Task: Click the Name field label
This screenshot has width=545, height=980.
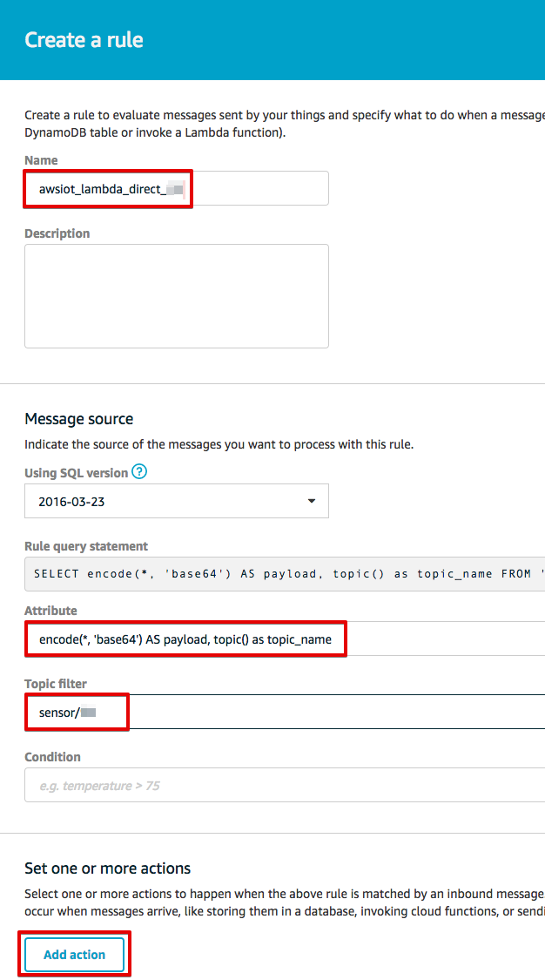Action: click(41, 160)
